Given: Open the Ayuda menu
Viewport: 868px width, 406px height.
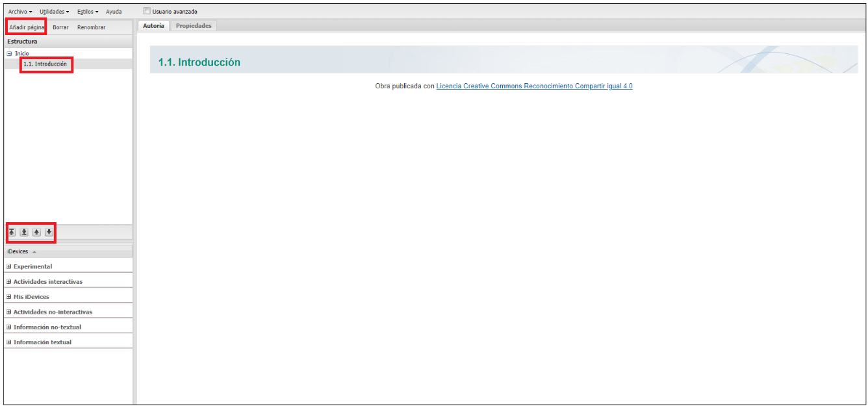Looking at the screenshot, I should pyautogui.click(x=114, y=12).
